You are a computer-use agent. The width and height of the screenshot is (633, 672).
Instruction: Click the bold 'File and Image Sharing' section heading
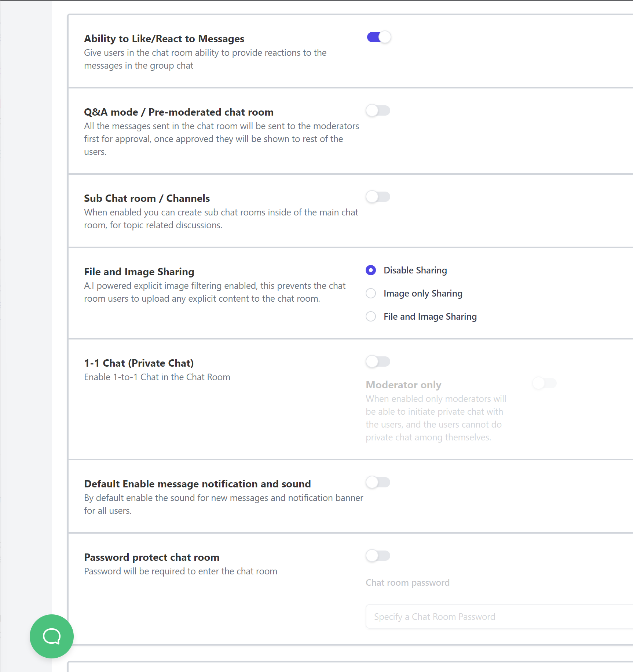click(139, 272)
